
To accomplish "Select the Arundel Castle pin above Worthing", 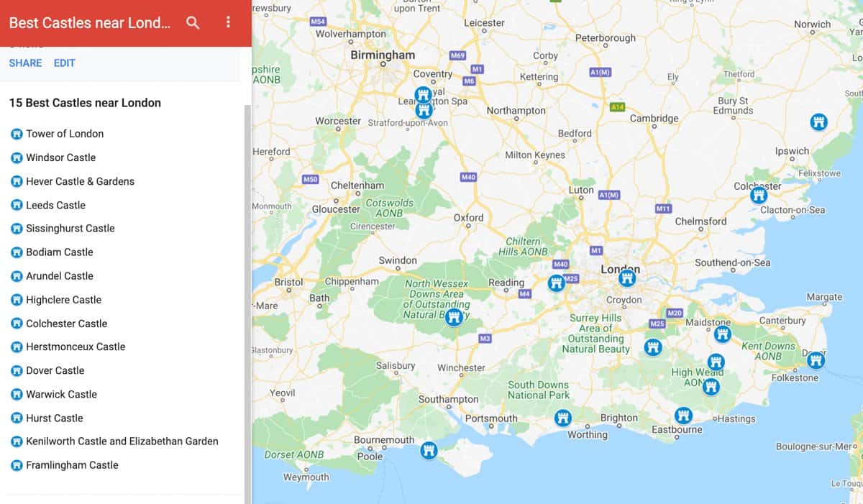I will coord(563,418).
